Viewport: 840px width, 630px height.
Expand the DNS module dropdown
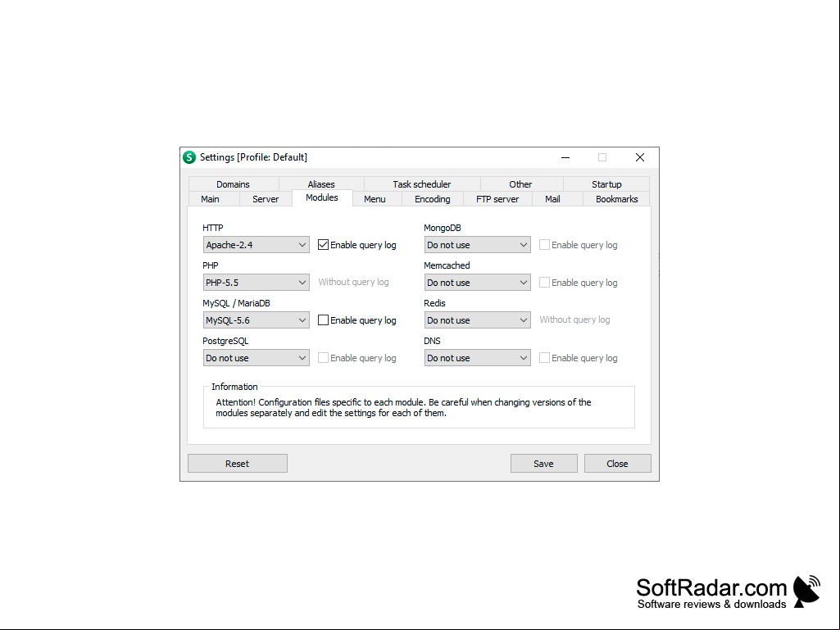click(x=477, y=358)
